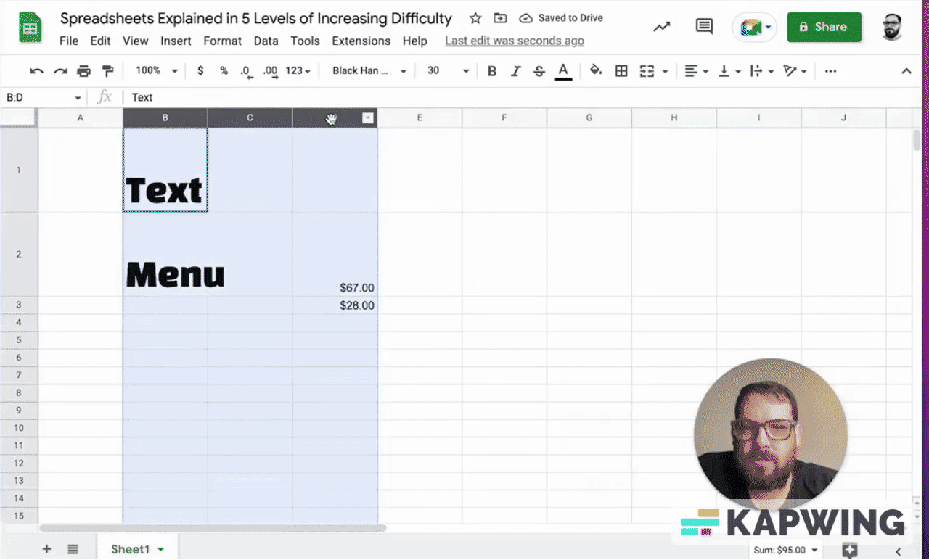This screenshot has height=560, width=929.
Task: Select the $28.00 cell
Action: pyautogui.click(x=335, y=305)
